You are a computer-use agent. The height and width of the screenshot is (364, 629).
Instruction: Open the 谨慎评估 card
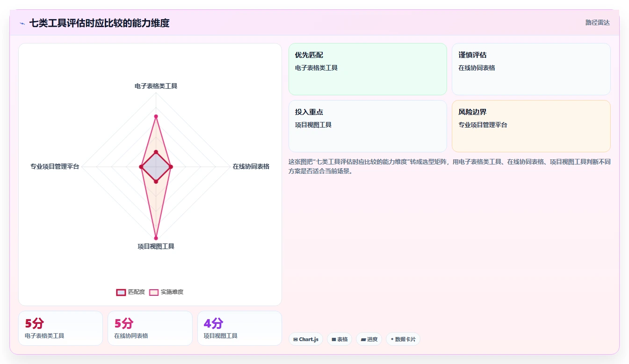[531, 69]
